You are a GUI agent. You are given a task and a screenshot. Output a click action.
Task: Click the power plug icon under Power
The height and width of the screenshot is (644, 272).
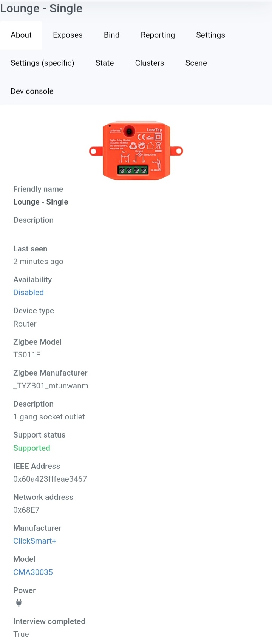[18, 603]
